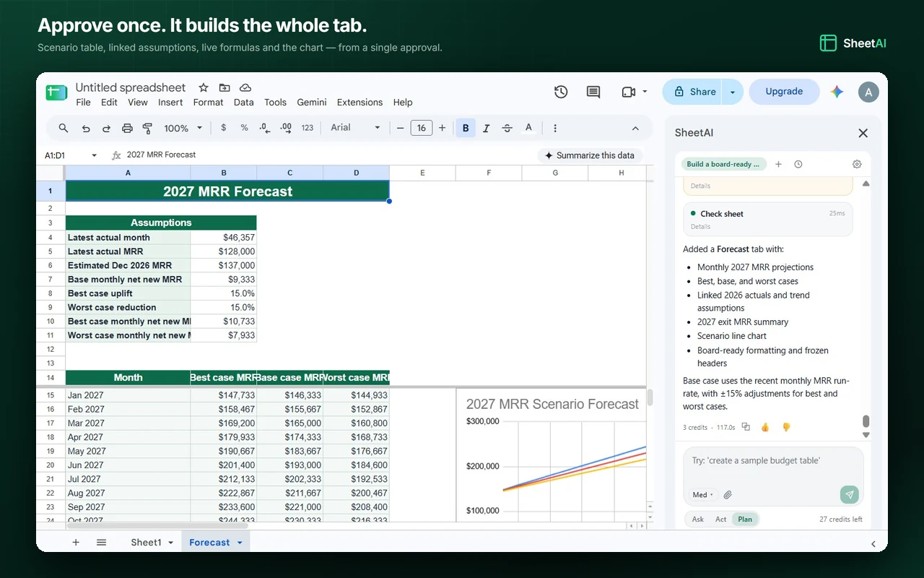Click the Upgrade button
This screenshot has height=578, width=924.
[x=784, y=92]
